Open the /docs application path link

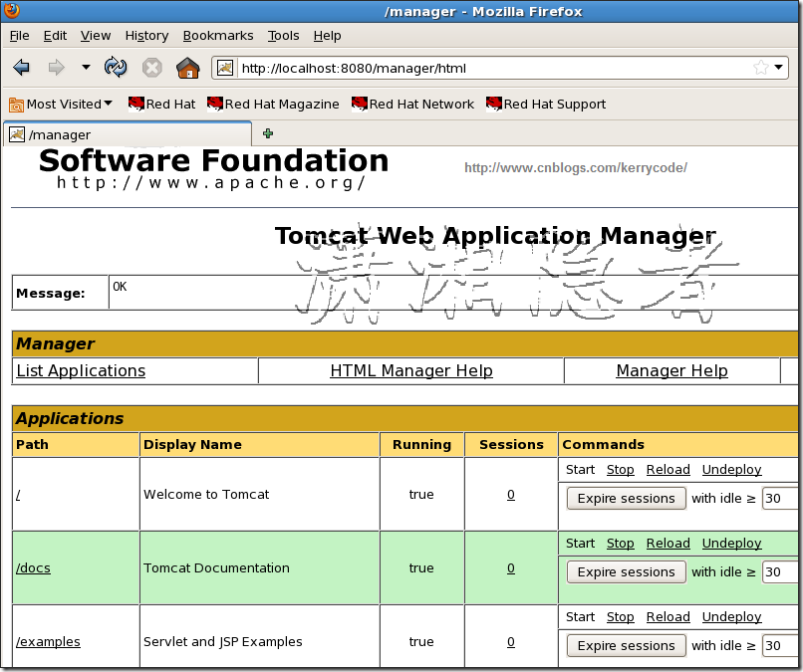[33, 568]
